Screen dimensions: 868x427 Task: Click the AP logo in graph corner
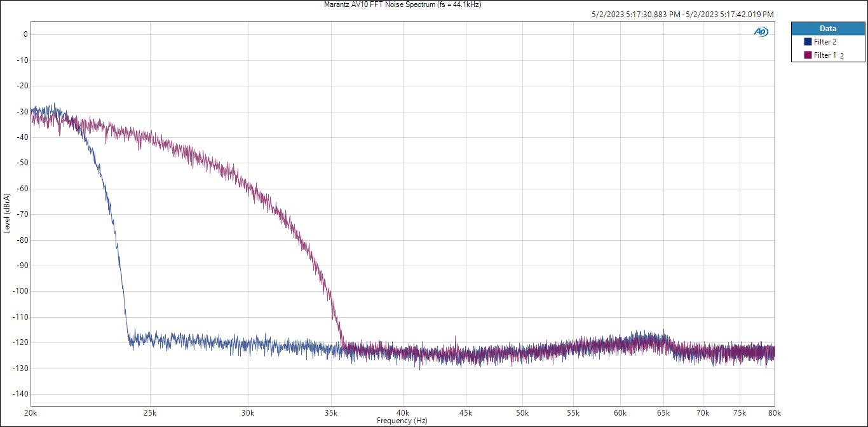[x=761, y=32]
